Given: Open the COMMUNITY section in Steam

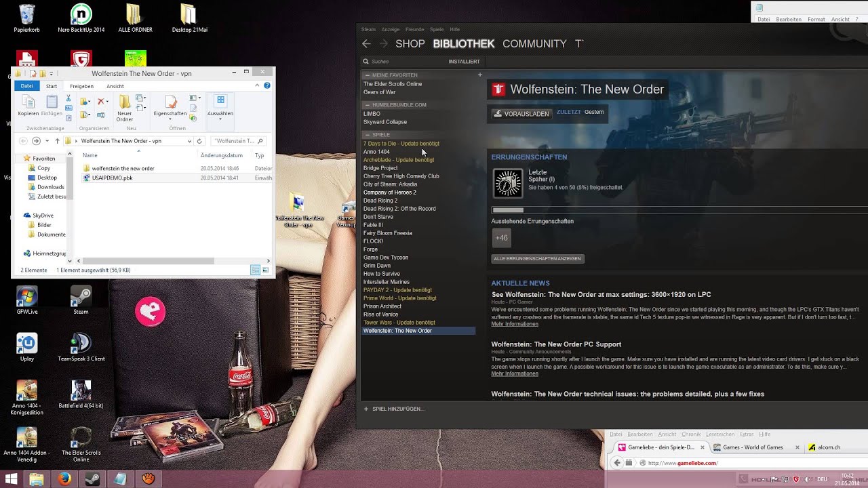Looking at the screenshot, I should [x=534, y=43].
